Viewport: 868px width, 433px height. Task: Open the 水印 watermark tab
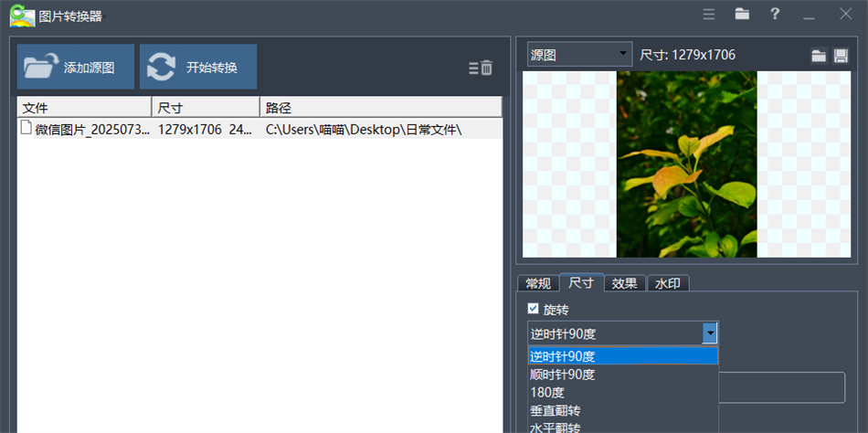coord(668,283)
